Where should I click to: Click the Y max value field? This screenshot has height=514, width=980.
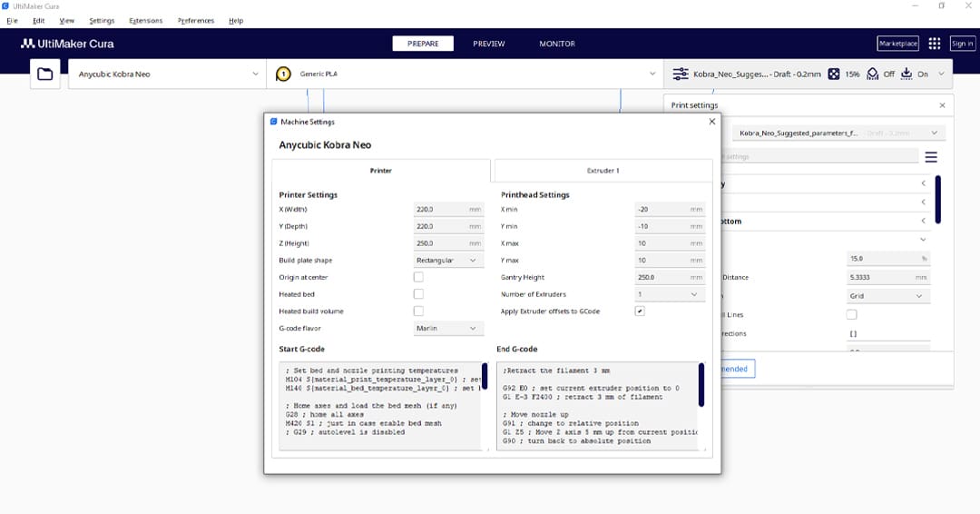tap(670, 260)
